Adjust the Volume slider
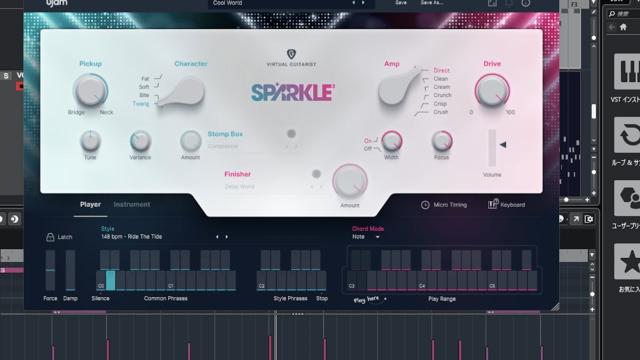The height and width of the screenshot is (360, 640). tap(492, 148)
